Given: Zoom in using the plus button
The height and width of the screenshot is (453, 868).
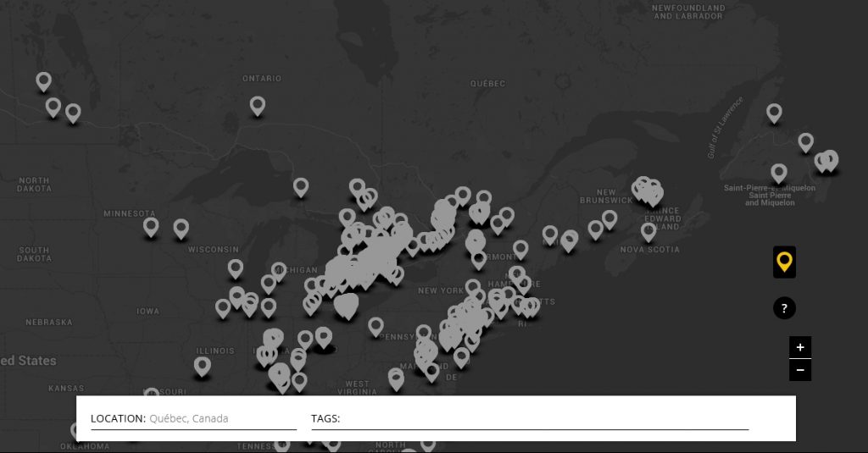Looking at the screenshot, I should click(x=799, y=347).
